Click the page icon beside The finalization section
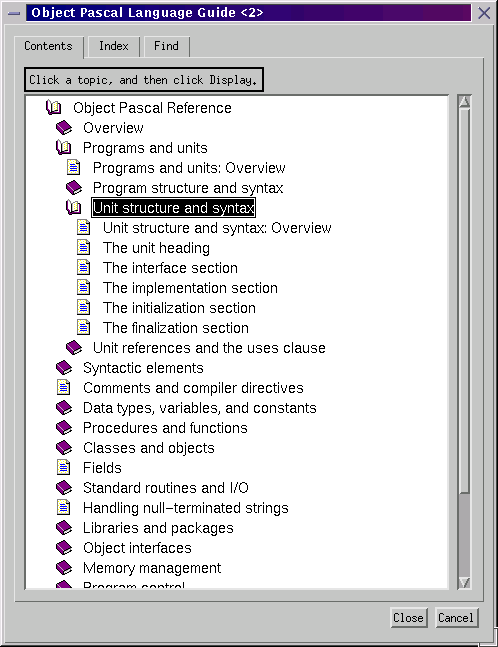 coord(84,328)
